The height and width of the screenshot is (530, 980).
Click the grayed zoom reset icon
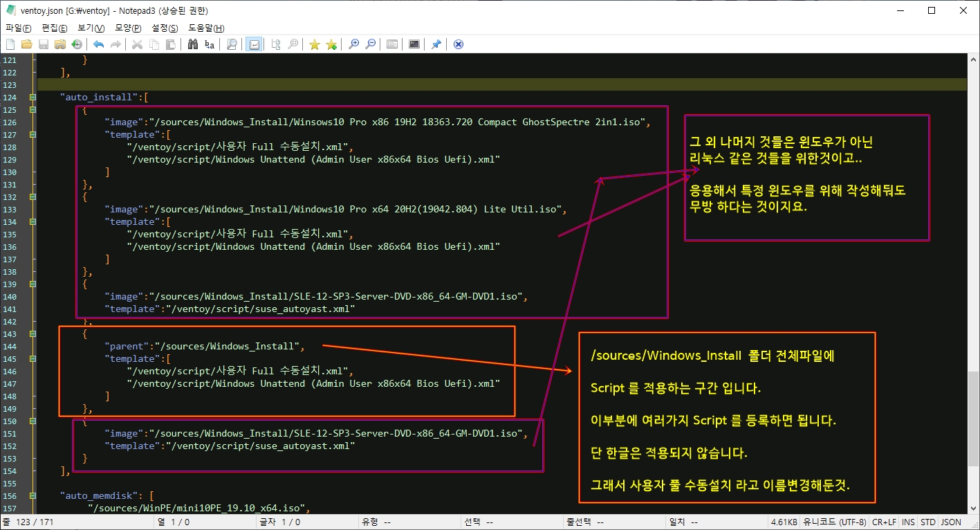293,44
